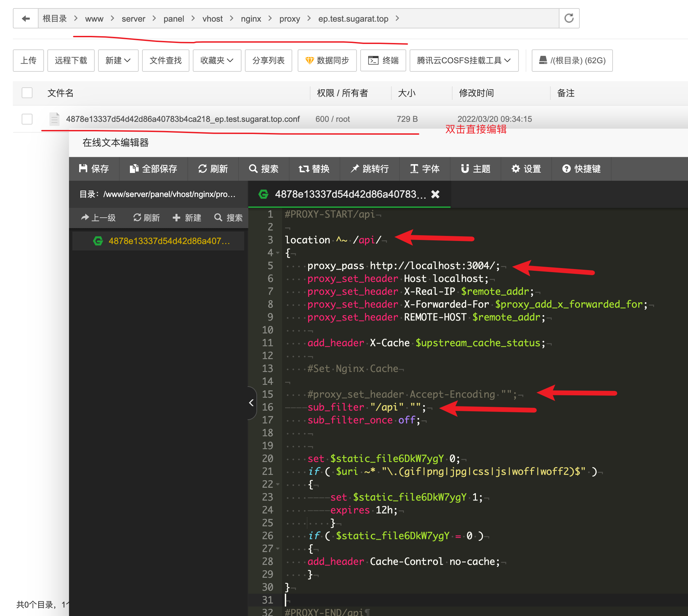Open the 新建 dropdown in the file manager
This screenshot has height=616, width=688.
tap(118, 61)
